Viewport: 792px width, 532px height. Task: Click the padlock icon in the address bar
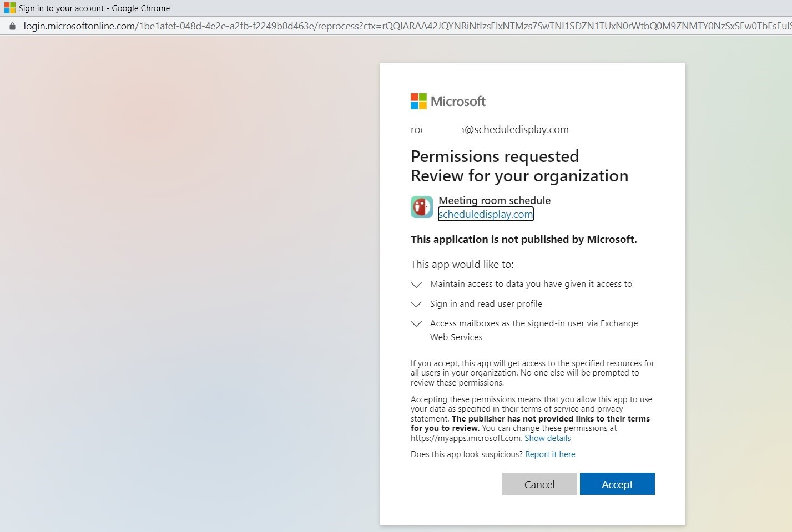tap(12, 26)
